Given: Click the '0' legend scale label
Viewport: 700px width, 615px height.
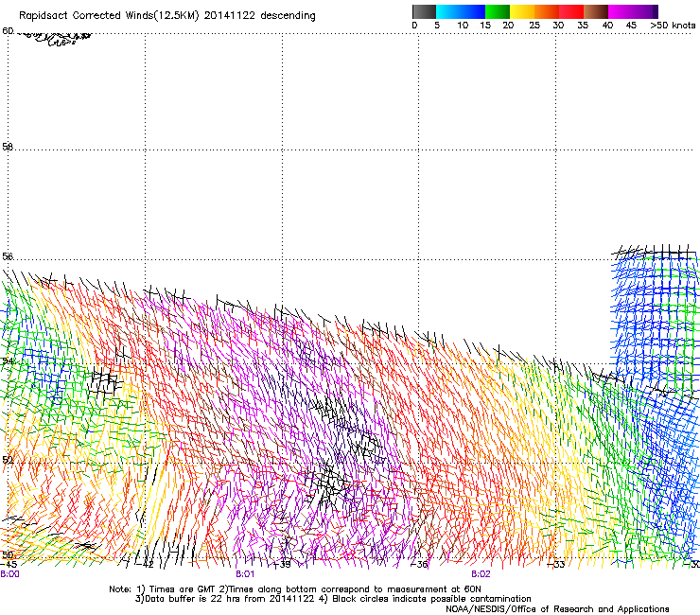Looking at the screenshot, I should click(x=414, y=25).
